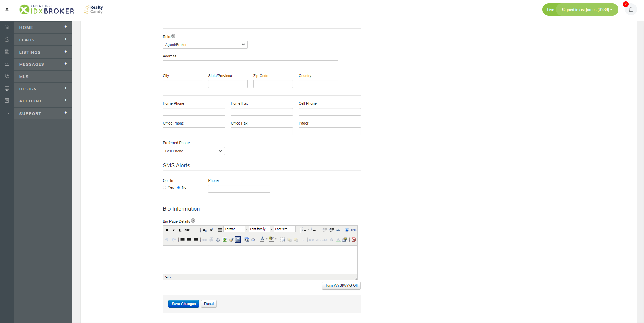The width and height of the screenshot is (644, 323).
Task: Click the insert anchor icon
Action: click(x=218, y=240)
